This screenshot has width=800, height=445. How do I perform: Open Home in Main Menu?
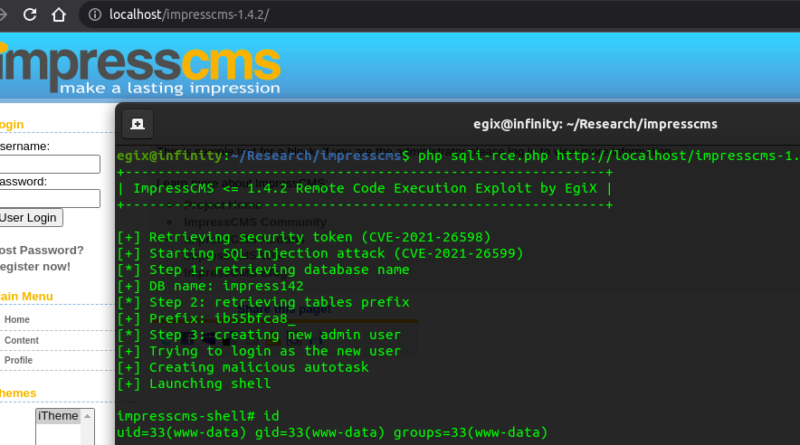coord(17,319)
